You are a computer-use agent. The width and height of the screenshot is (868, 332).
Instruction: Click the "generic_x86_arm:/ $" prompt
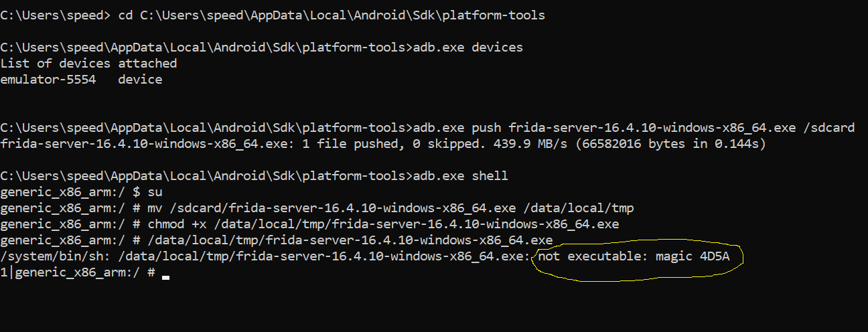(x=70, y=192)
